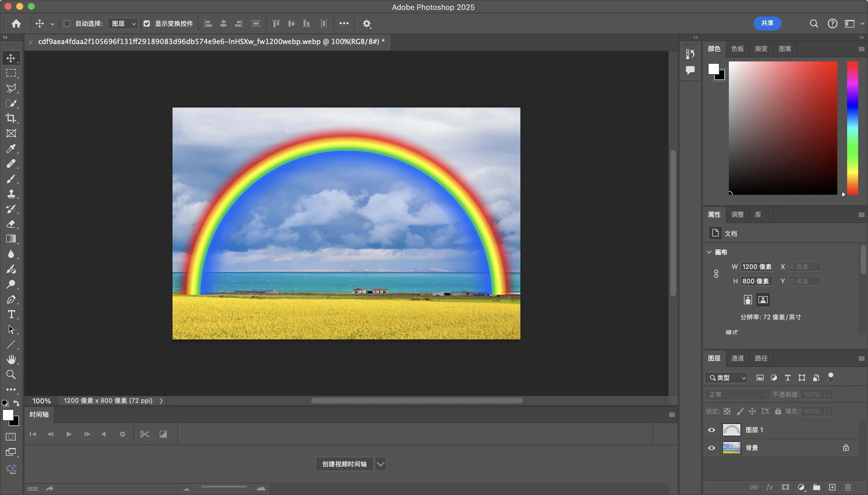This screenshot has width=868, height=495.
Task: Uncheck show transform controls checkbox
Action: 146,23
